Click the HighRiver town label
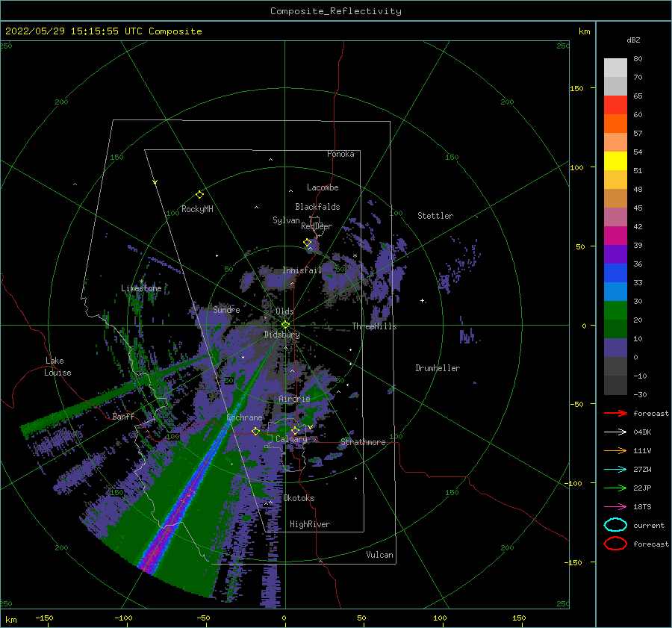Image resolution: width=672 pixels, height=628 pixels. coord(310,524)
